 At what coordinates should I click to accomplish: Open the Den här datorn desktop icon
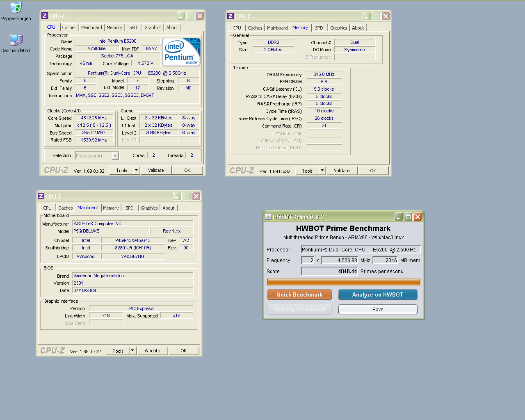[16, 40]
